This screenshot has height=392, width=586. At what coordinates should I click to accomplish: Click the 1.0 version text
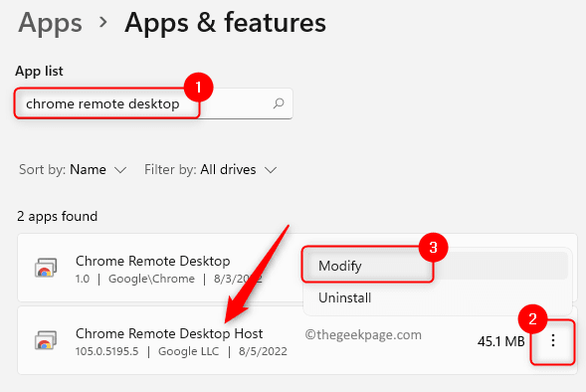point(83,279)
